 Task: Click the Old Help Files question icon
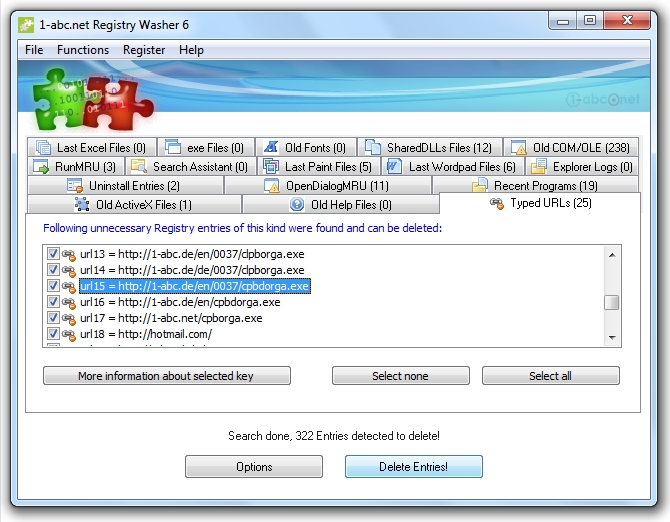click(x=297, y=205)
